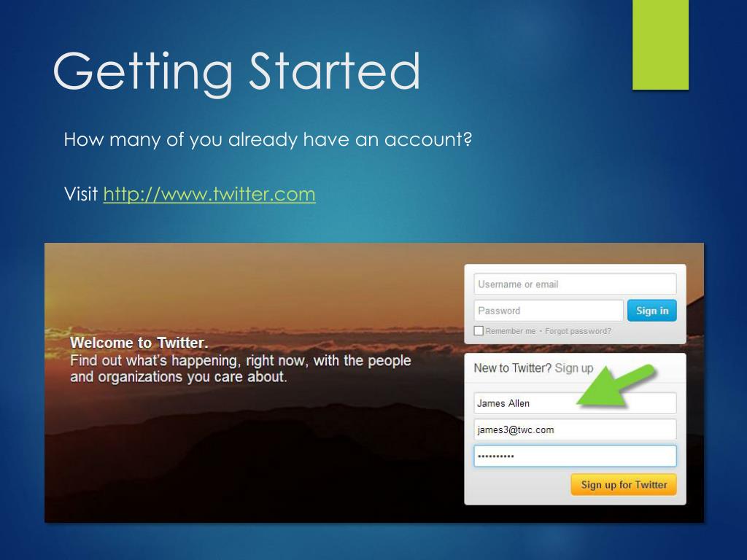Image resolution: width=747 pixels, height=560 pixels.
Task: Focus the Password field beside Sign in
Action: pos(549,311)
